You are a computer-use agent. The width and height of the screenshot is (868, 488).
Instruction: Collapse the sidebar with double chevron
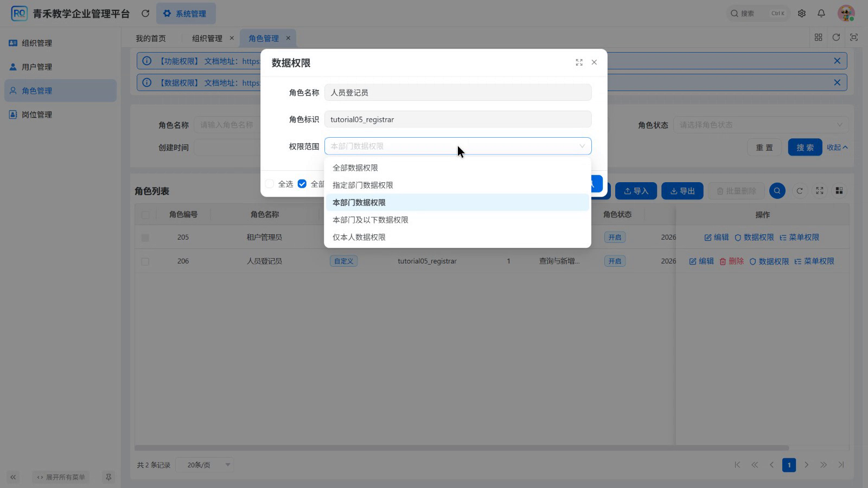point(13,477)
